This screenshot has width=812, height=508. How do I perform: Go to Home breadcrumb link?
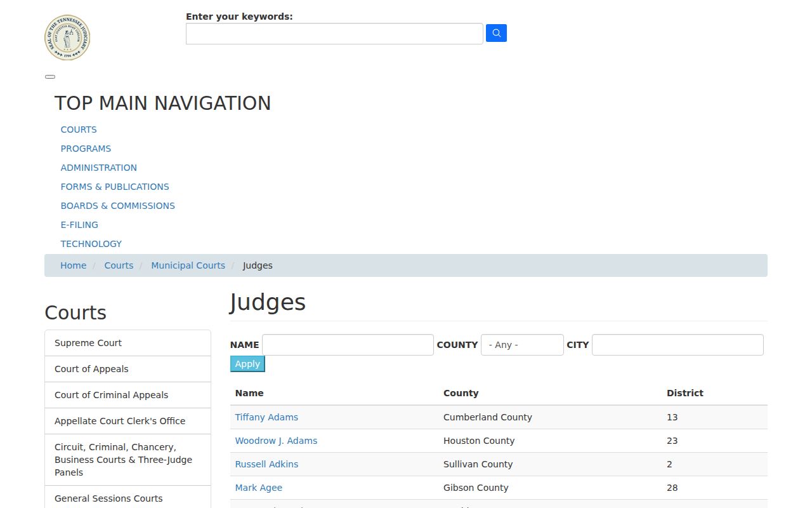tap(74, 265)
